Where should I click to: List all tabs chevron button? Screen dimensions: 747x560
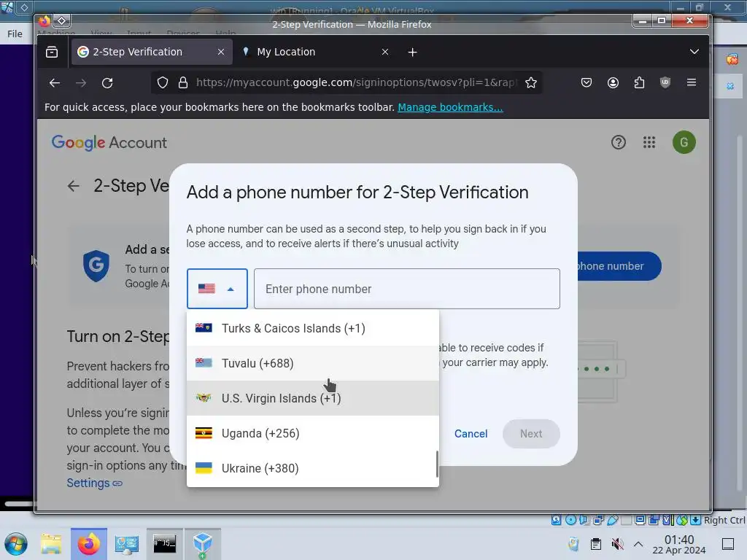coord(694,52)
